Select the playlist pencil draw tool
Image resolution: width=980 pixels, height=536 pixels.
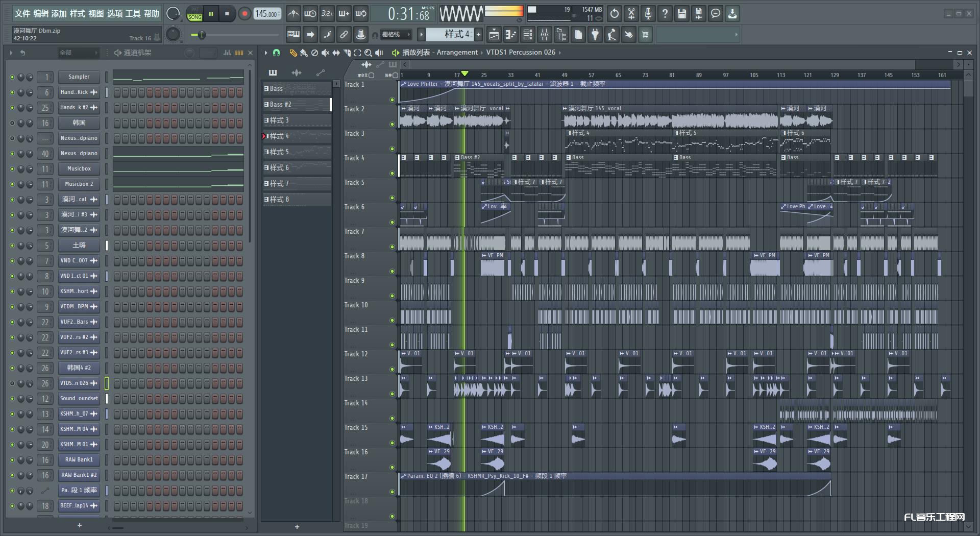[x=293, y=53]
